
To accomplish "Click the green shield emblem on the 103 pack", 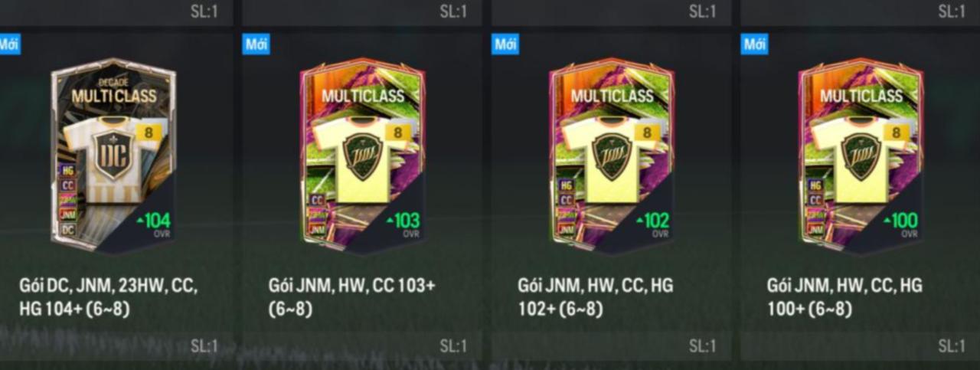I will (362, 156).
